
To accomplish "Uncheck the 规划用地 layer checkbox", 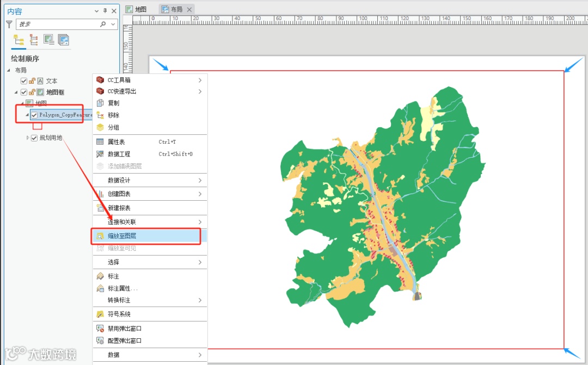I will click(34, 138).
